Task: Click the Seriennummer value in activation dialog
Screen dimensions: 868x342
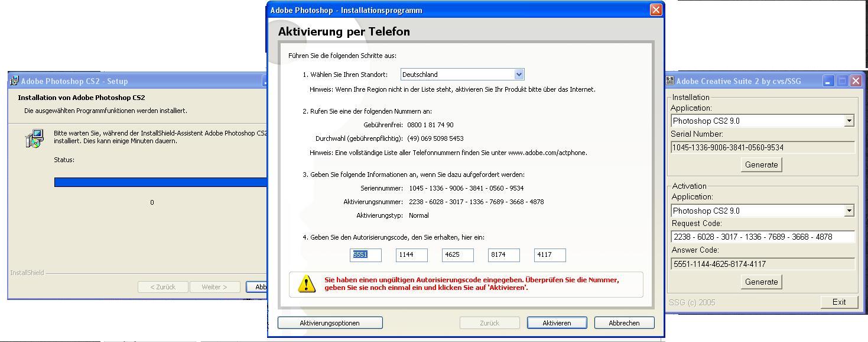Action: (x=466, y=188)
